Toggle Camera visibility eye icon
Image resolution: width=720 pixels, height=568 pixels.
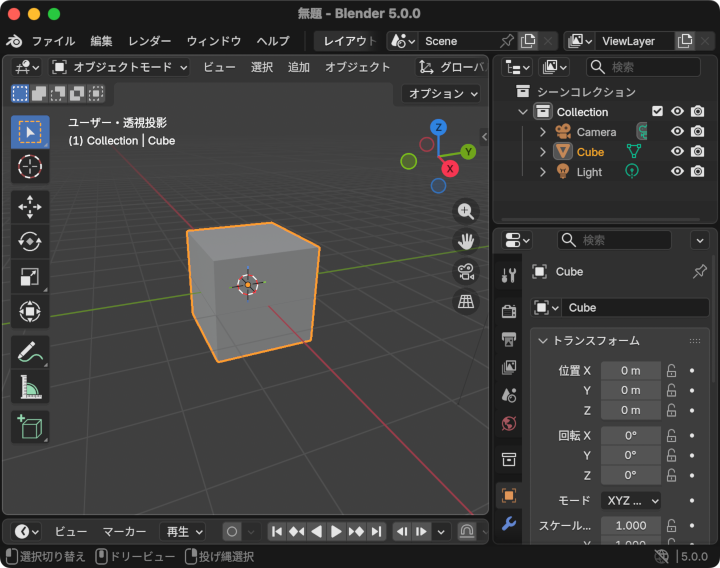pyautogui.click(x=677, y=132)
